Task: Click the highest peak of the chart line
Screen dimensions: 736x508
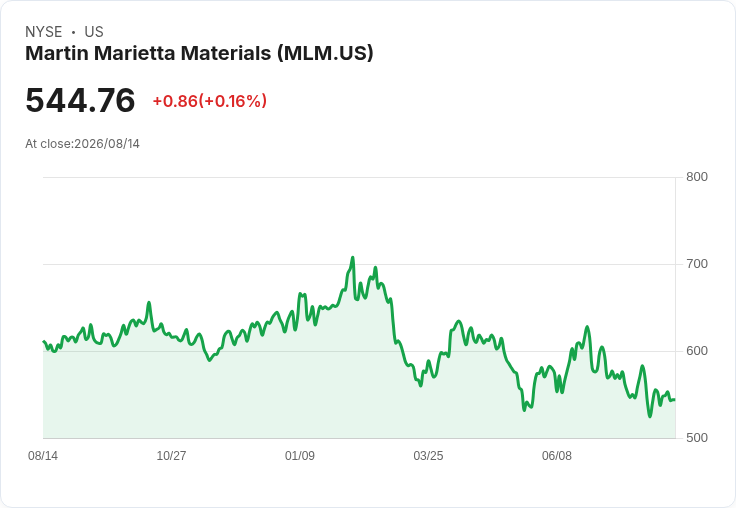Action: pos(353,257)
